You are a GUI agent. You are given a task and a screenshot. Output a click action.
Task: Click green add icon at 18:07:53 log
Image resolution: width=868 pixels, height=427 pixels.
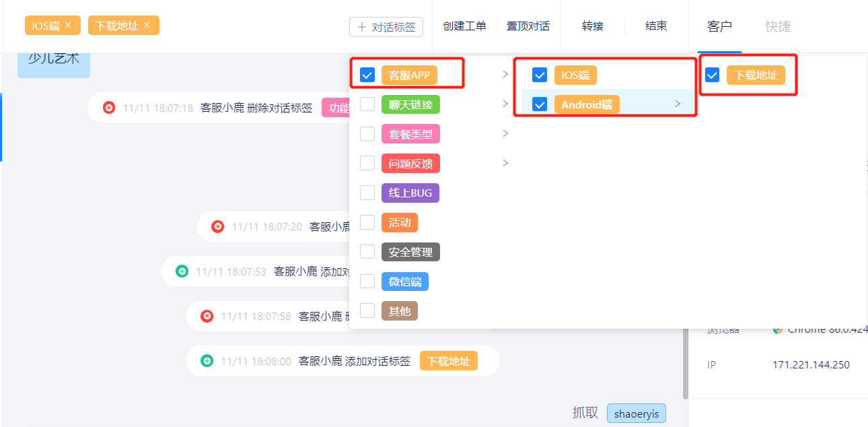click(x=182, y=271)
